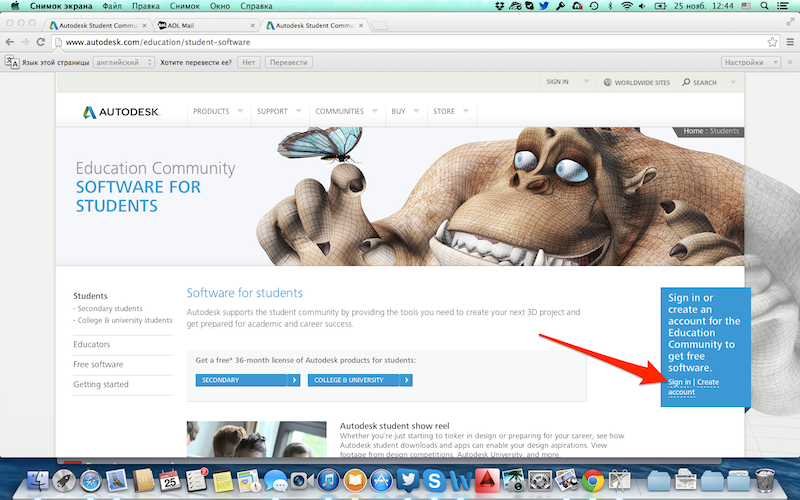The image size is (800, 500).
Task: Click the address bar URL field
Action: tap(400, 42)
